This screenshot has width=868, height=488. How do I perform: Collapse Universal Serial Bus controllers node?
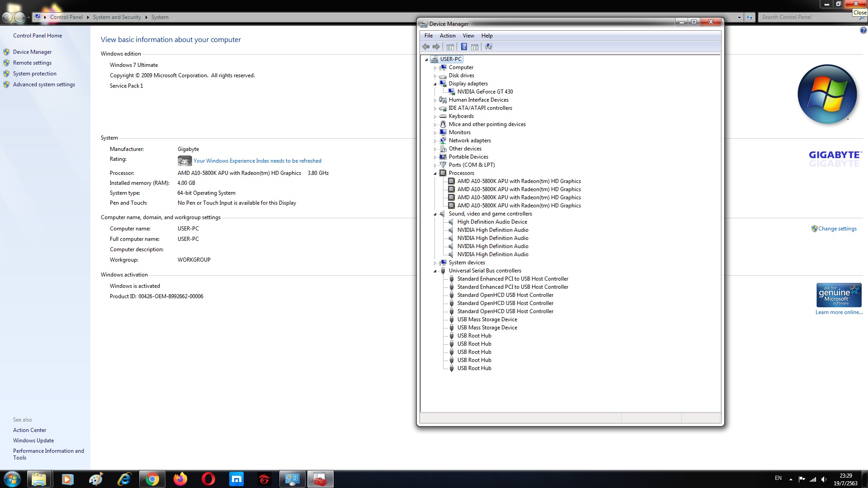click(x=435, y=271)
